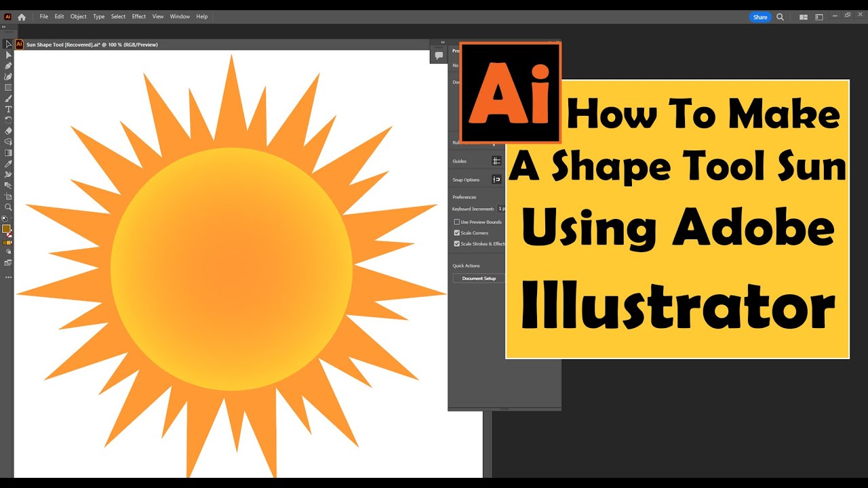Uncheck Scale Corners checkbox
The width and height of the screenshot is (868, 488).
tap(456, 232)
